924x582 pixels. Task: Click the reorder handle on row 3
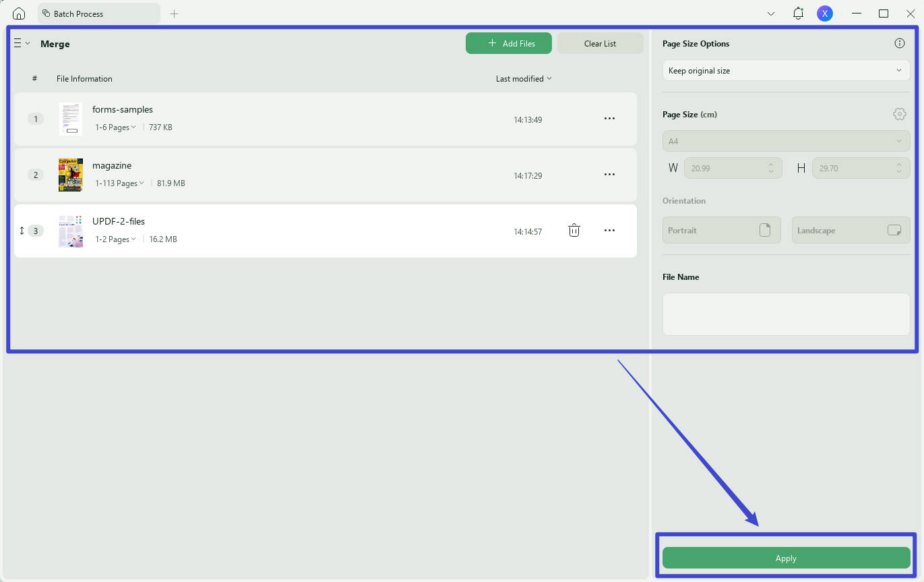[x=22, y=231]
